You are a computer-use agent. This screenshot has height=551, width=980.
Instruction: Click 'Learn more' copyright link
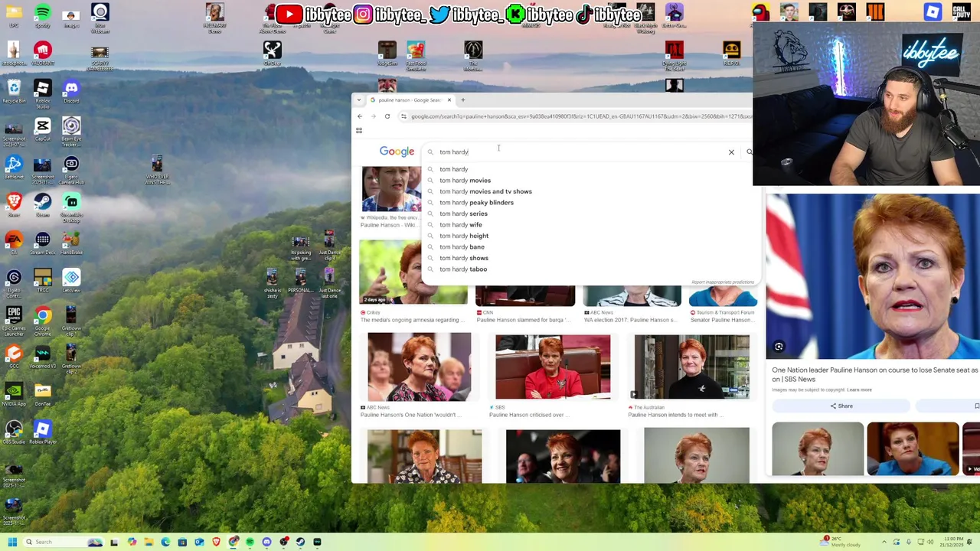859,390
